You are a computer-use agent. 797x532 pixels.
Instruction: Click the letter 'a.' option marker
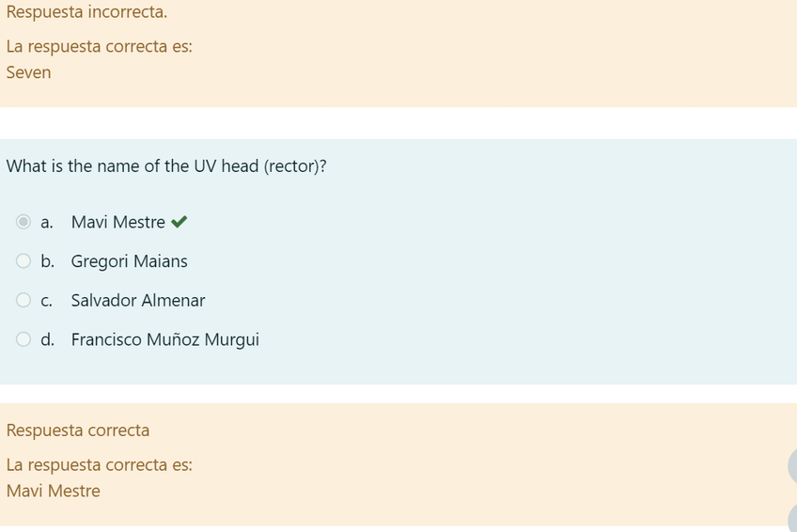(x=47, y=223)
